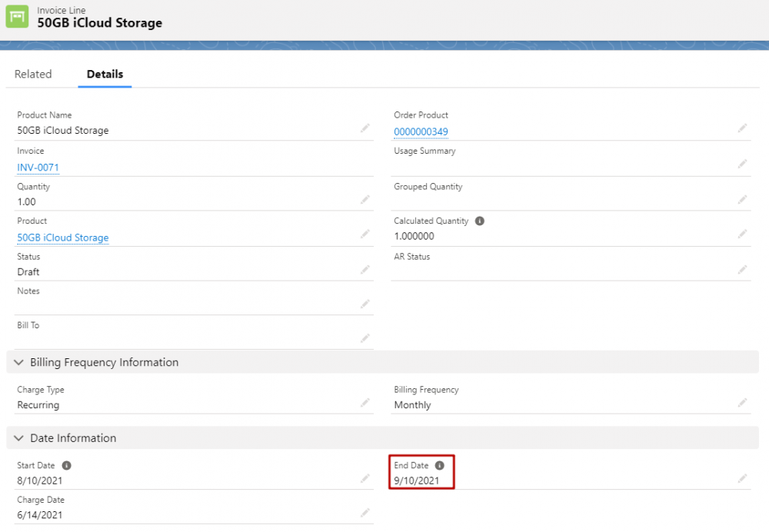The width and height of the screenshot is (769, 532).
Task: Click the Billing Frequency value Monthly
Action: click(x=412, y=405)
